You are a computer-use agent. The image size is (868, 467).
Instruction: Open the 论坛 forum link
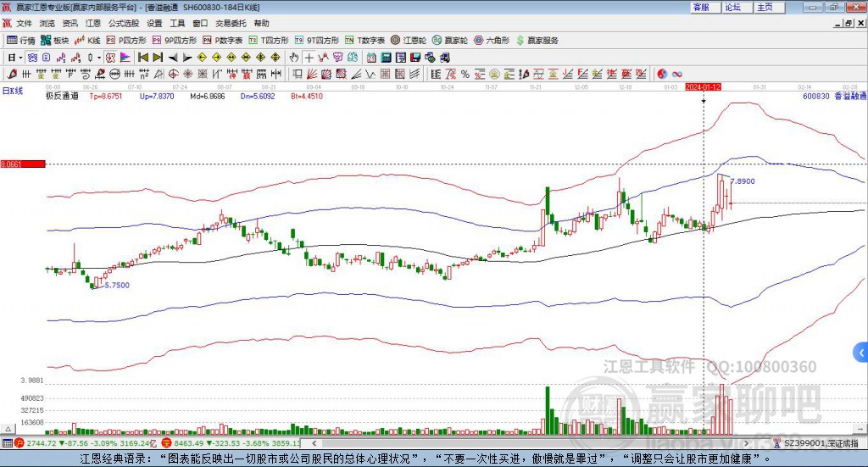[733, 7]
